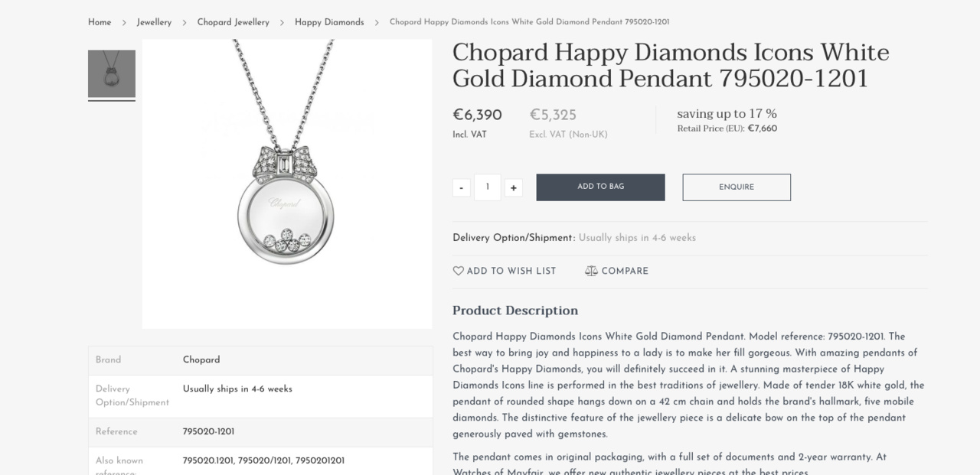Decrease quantity with minus button
The height and width of the screenshot is (475, 980).
pyautogui.click(x=461, y=187)
